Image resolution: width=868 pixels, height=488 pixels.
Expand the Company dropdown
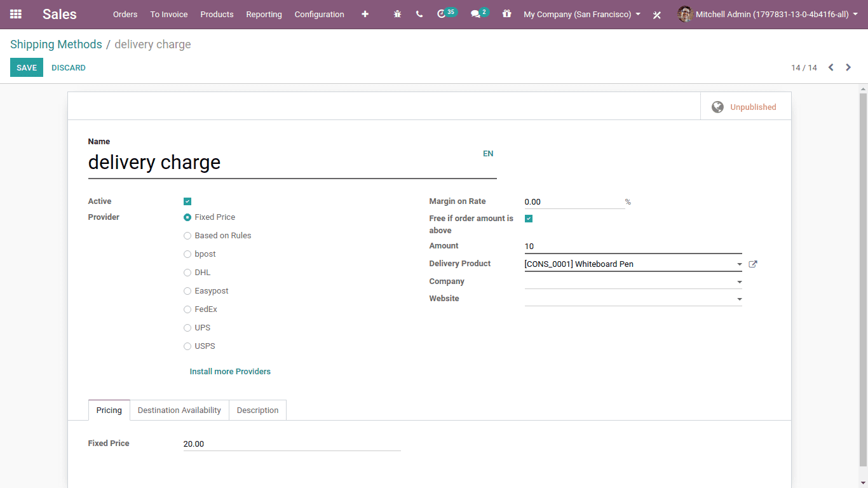pyautogui.click(x=739, y=282)
